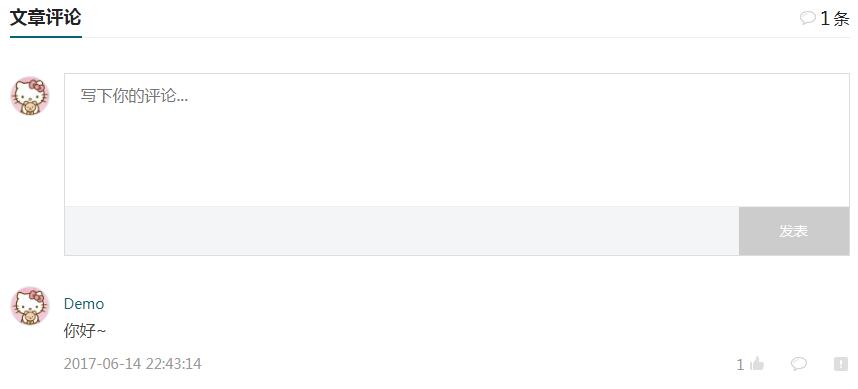Open the Demo username link
The height and width of the screenshot is (389, 858).
[x=84, y=304]
